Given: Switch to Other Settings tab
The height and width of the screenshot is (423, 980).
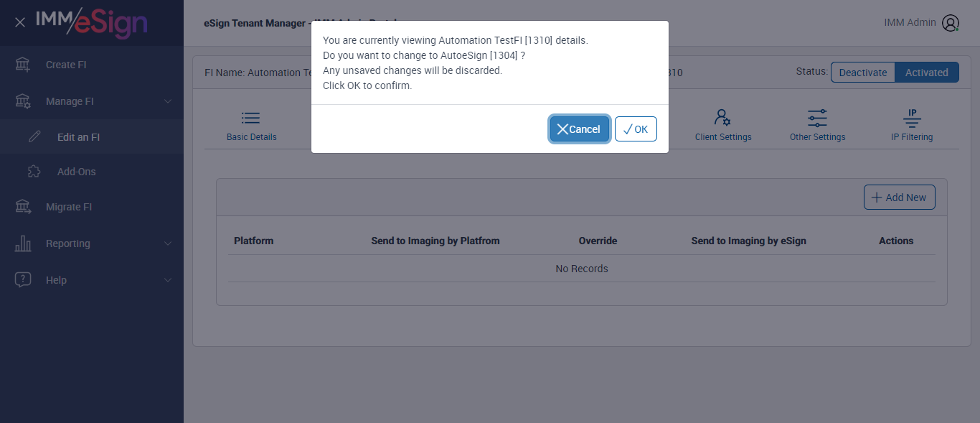Looking at the screenshot, I should click(x=817, y=126).
